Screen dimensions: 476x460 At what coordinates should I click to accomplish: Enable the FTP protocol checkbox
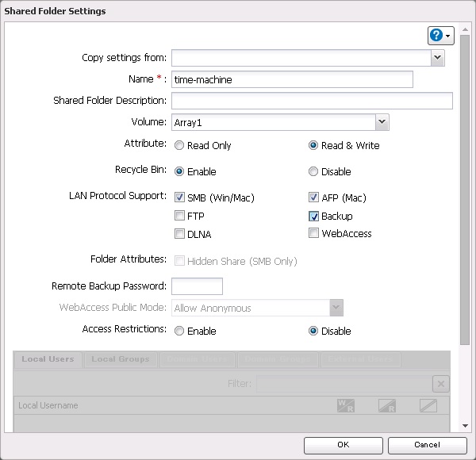pyautogui.click(x=179, y=216)
